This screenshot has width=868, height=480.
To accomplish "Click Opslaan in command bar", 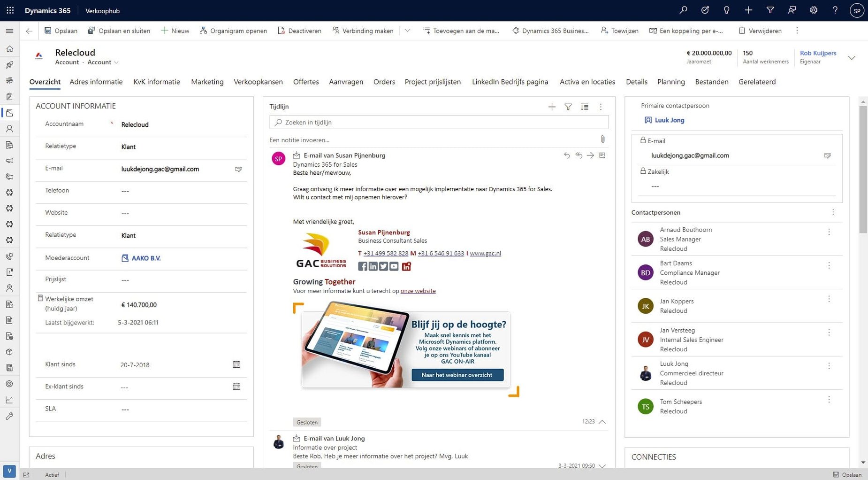I will pyautogui.click(x=61, y=31).
